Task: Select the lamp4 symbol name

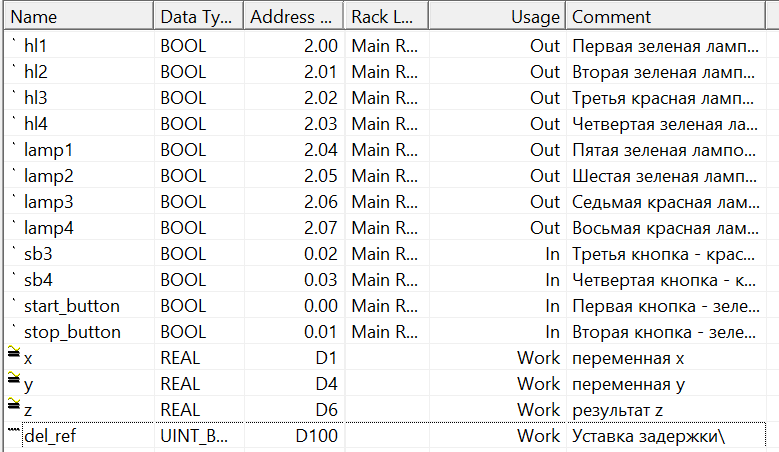Action: pos(48,228)
